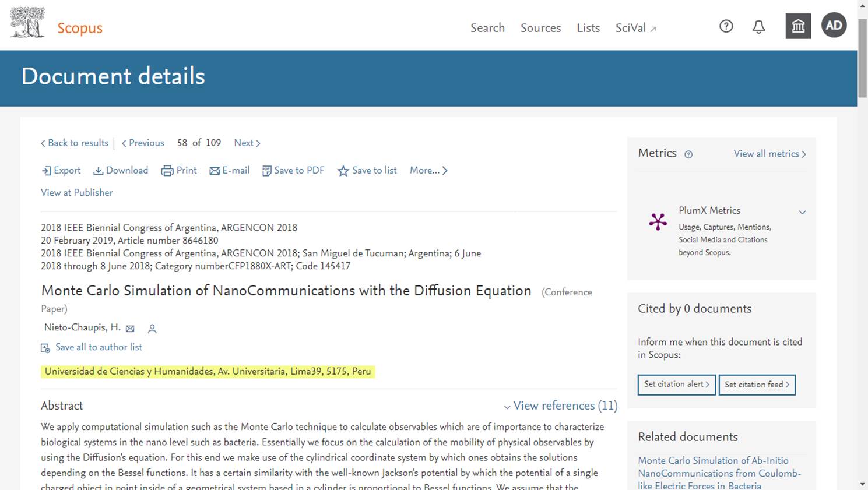
Task: Expand the More... options menu
Action: click(428, 171)
